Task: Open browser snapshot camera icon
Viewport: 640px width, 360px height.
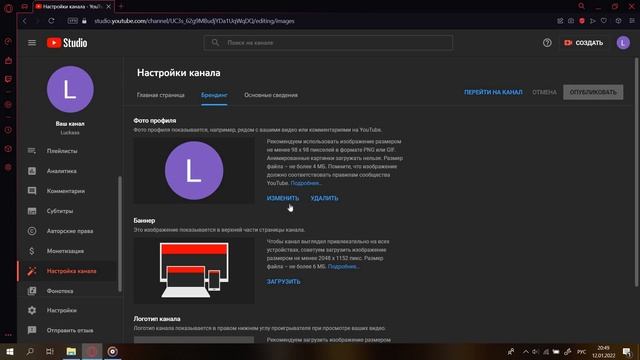Action: [571, 21]
